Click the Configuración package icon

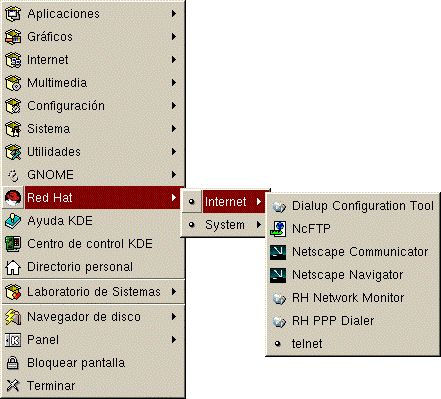pyautogui.click(x=13, y=106)
